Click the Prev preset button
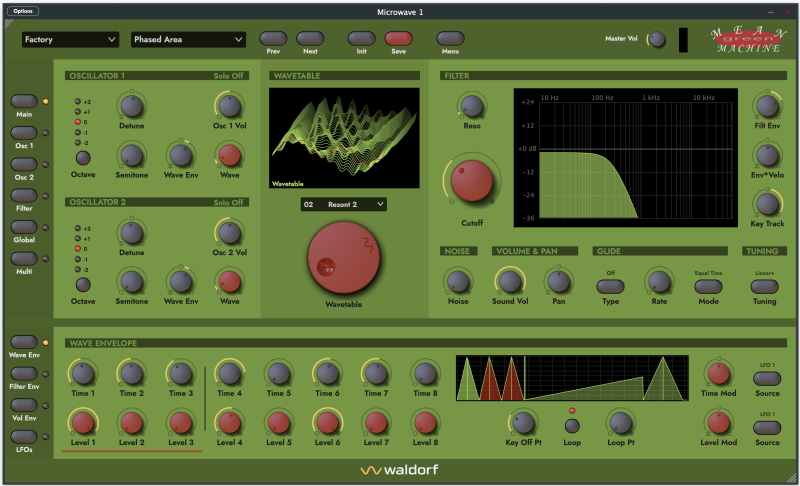The width and height of the screenshot is (800, 486). click(273, 38)
